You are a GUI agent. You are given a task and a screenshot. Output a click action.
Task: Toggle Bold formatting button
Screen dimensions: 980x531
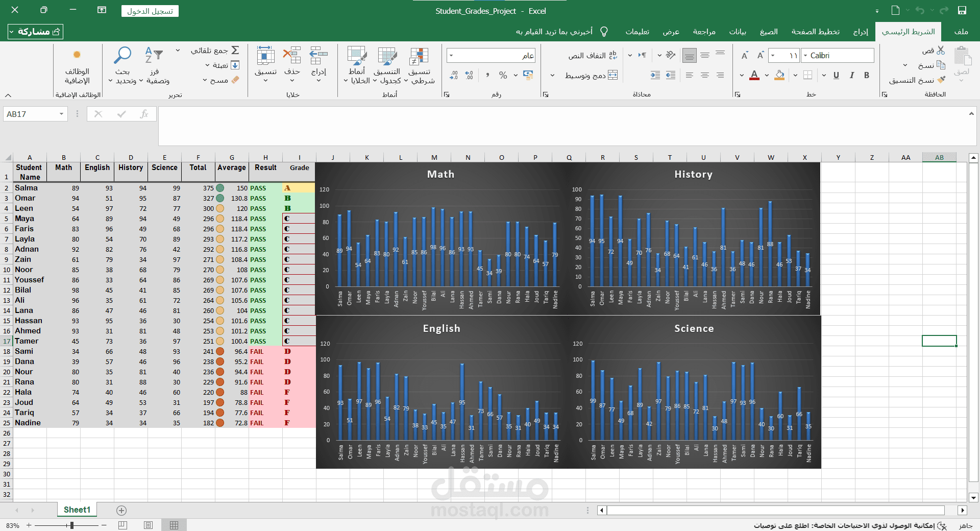coord(867,76)
